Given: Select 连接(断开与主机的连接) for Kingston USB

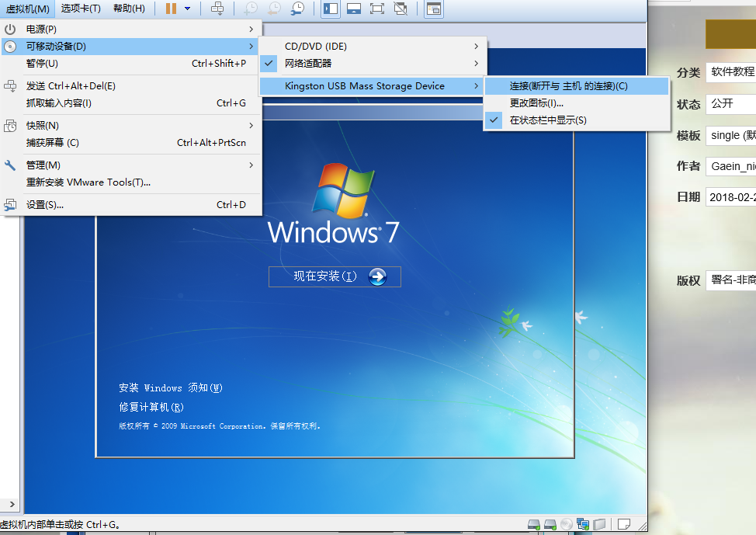Looking at the screenshot, I should [x=568, y=86].
